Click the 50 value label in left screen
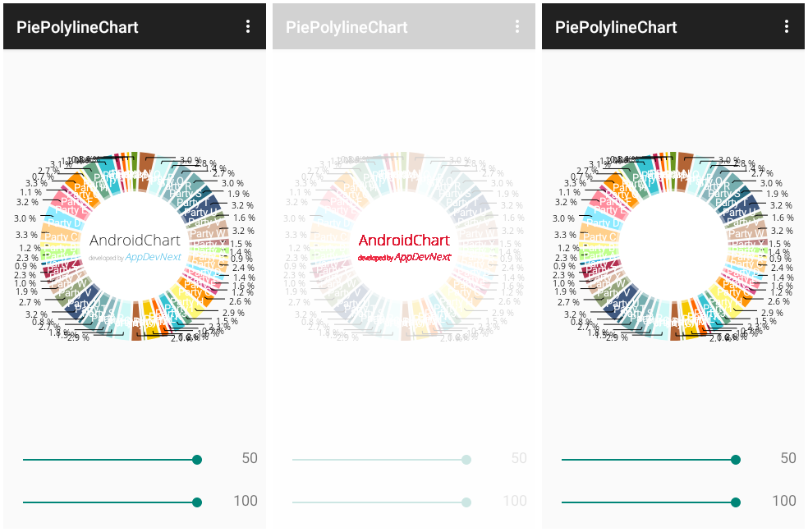The height and width of the screenshot is (532, 808). [250, 458]
